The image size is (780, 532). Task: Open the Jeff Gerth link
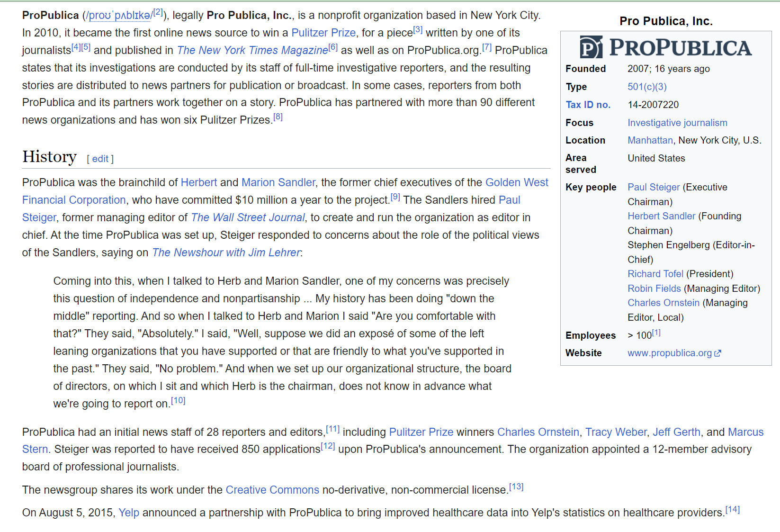(x=677, y=432)
